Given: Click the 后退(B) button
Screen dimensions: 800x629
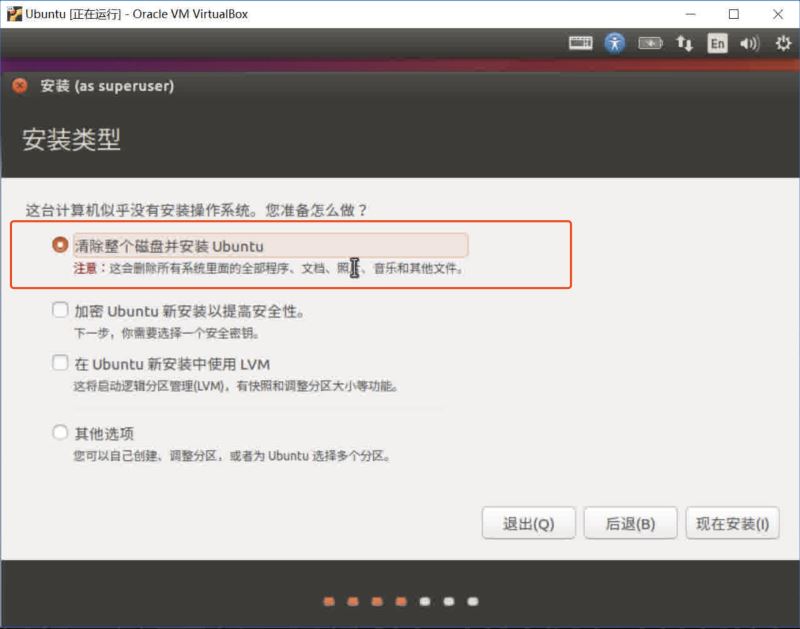Looking at the screenshot, I should [631, 523].
